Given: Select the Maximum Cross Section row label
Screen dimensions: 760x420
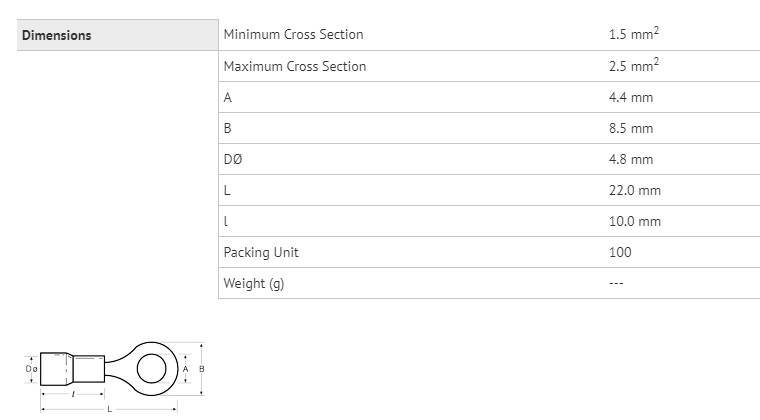Looking at the screenshot, I should click(x=295, y=66).
